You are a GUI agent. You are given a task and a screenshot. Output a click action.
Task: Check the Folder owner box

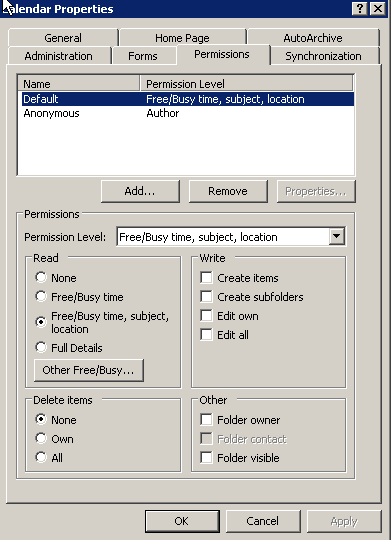point(206,420)
